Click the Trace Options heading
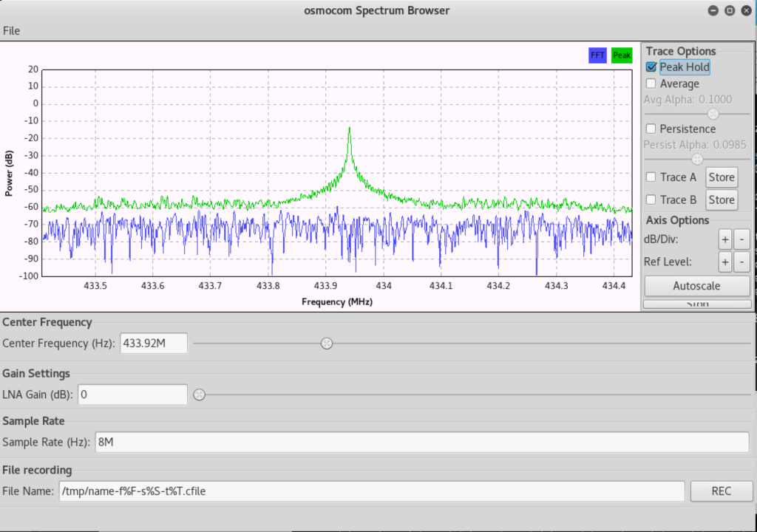This screenshot has height=532, width=757. (681, 51)
